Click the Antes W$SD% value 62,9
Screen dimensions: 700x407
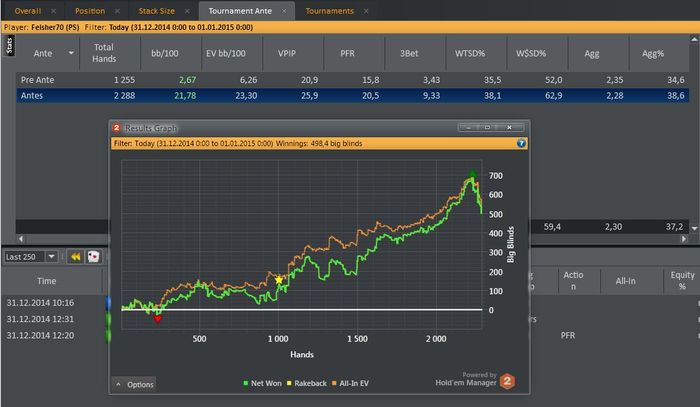click(554, 96)
